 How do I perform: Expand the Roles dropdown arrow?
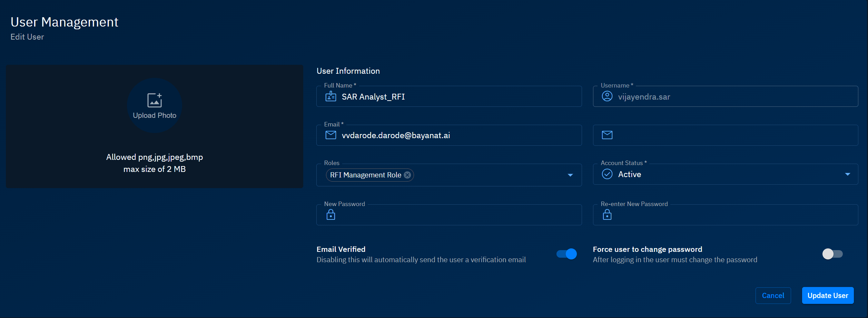pos(570,175)
